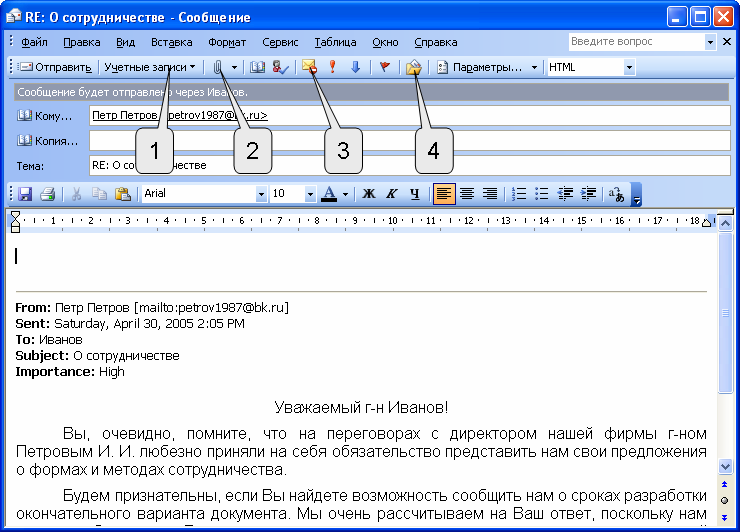Click the next page double arrow
Image resolution: width=740 pixels, height=532 pixels.
click(x=724, y=517)
